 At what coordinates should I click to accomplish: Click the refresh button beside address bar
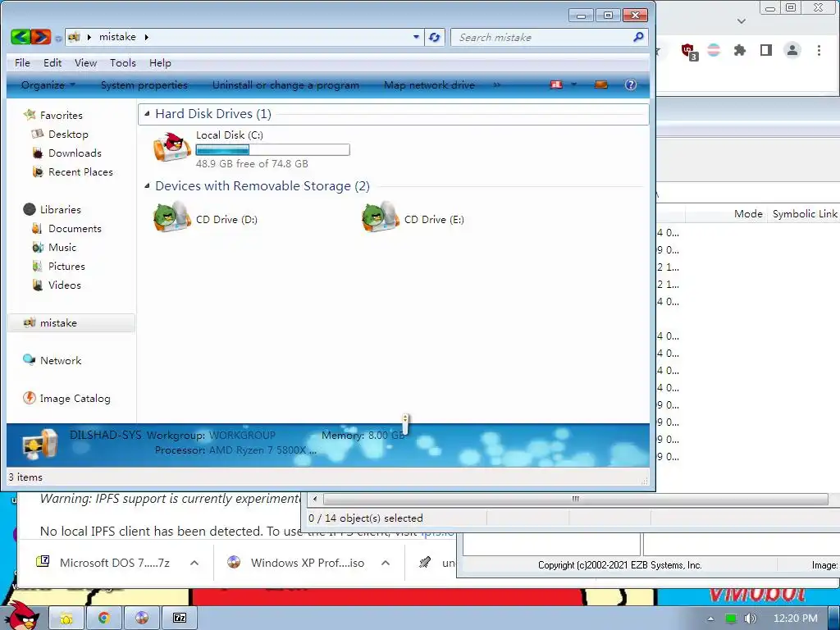pyautogui.click(x=435, y=37)
